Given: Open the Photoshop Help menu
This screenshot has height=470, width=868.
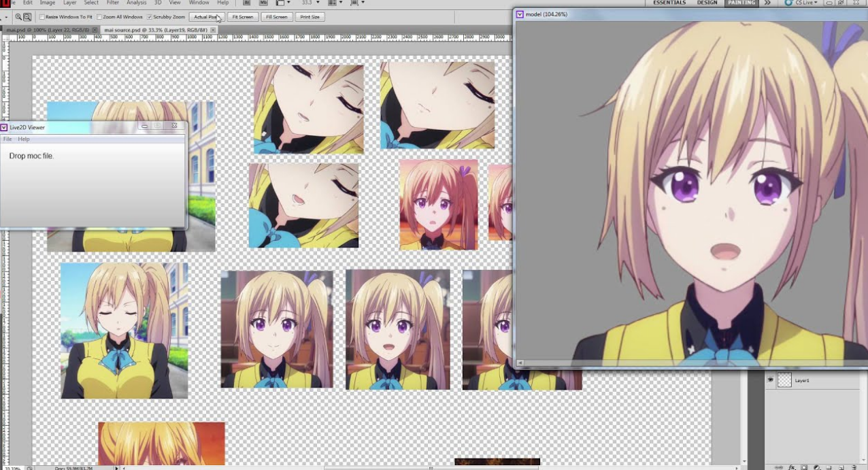Looking at the screenshot, I should tap(223, 3).
